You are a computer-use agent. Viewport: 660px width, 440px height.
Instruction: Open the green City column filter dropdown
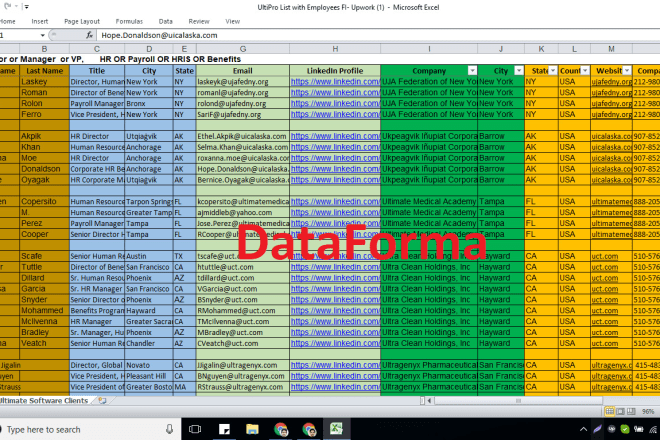click(519, 71)
